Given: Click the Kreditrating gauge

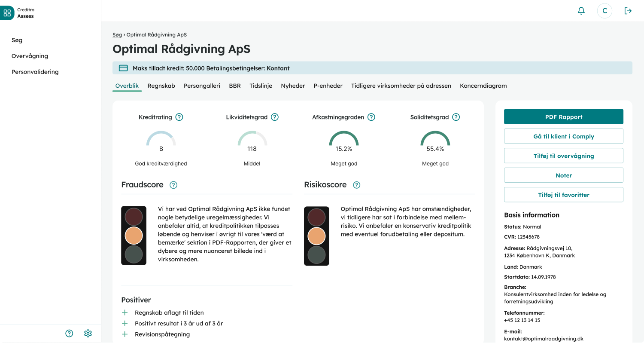Looking at the screenshot, I should click(161, 138).
